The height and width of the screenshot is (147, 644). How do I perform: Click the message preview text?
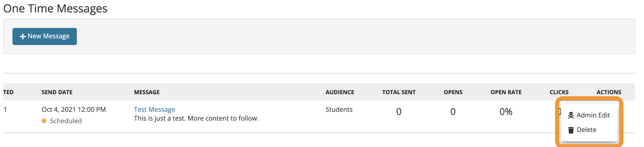click(196, 118)
